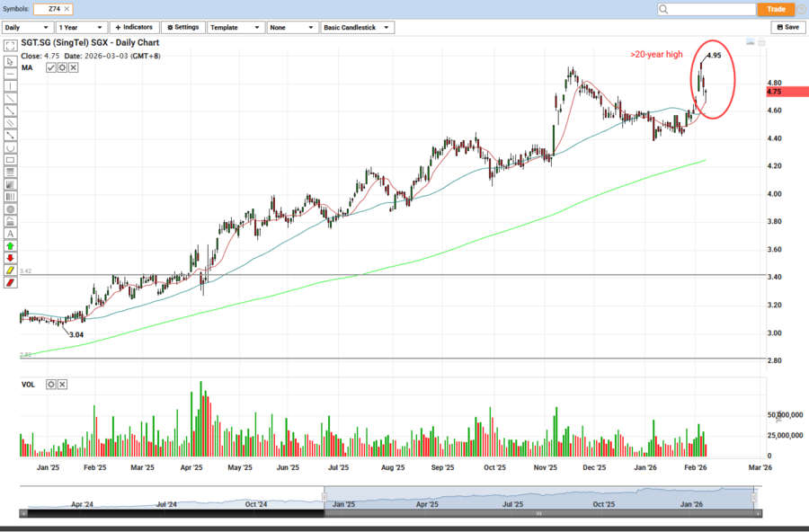The height and width of the screenshot is (532, 809).
Task: Place a red down arrow marker
Action: (10, 257)
